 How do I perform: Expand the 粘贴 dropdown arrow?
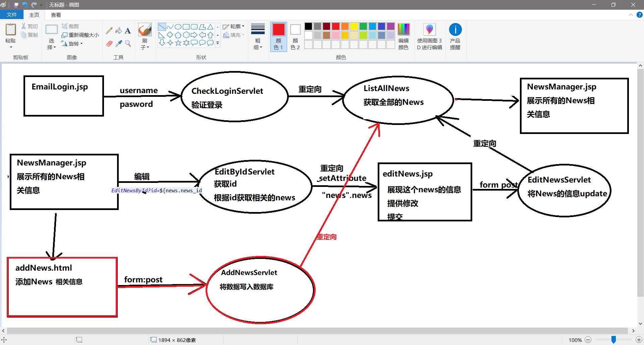click(x=10, y=47)
